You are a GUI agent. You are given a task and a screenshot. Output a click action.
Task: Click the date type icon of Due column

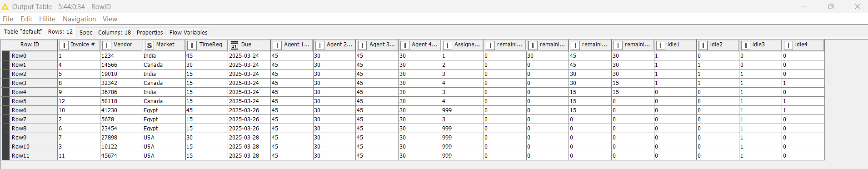pyautogui.click(x=234, y=45)
